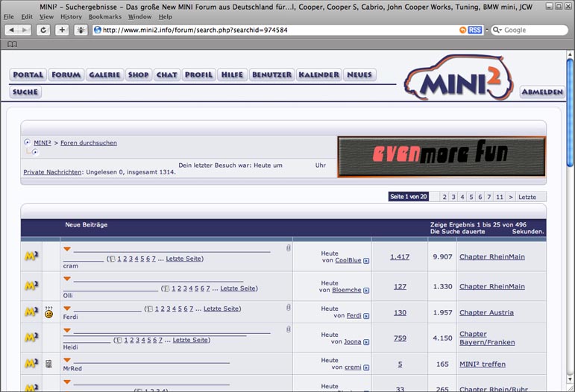
Task: Click the add bookmark plus button
Action: (x=62, y=30)
